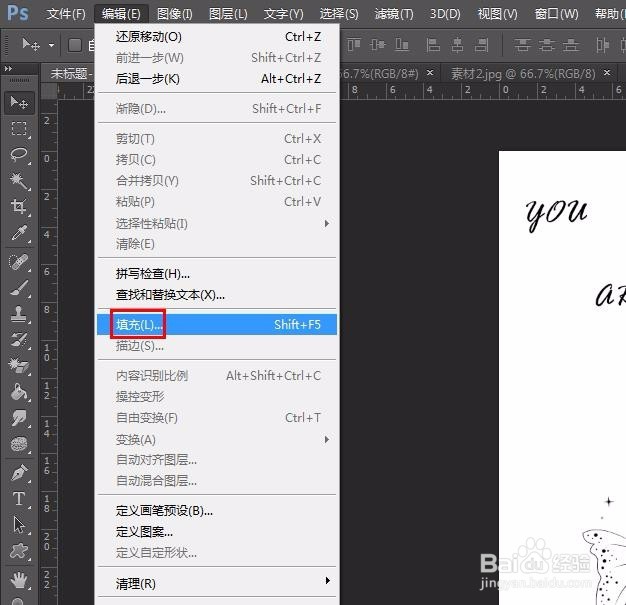The height and width of the screenshot is (605, 626).
Task: Select the Path Selection tool
Action: point(19,525)
